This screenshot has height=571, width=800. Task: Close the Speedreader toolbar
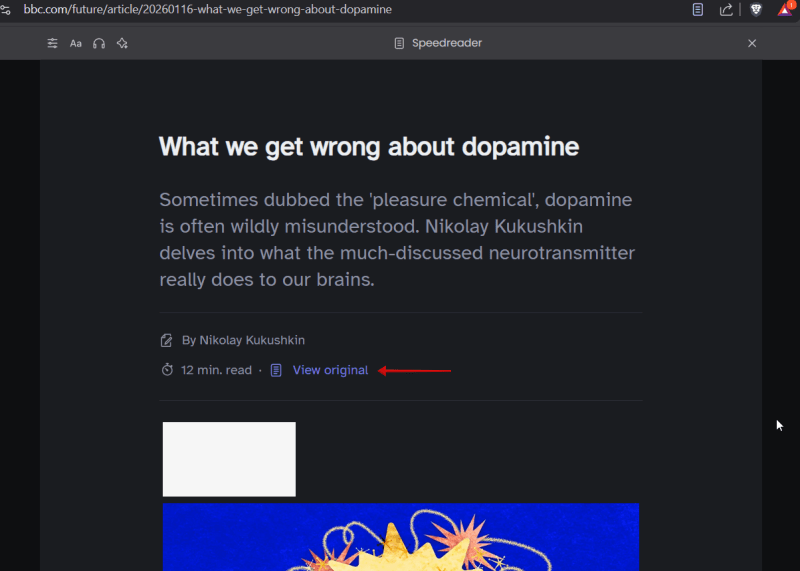752,43
